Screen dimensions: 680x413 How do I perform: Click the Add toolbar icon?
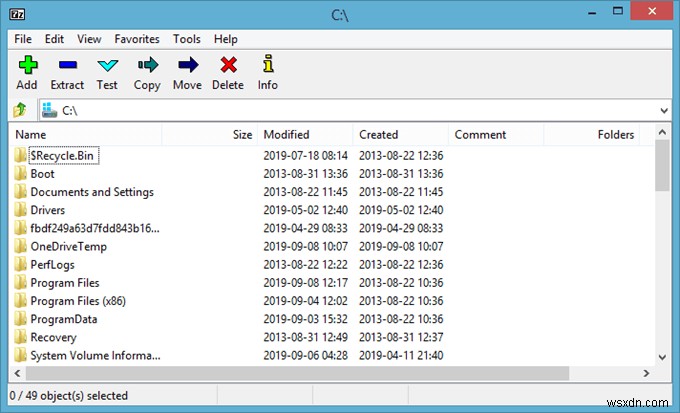(28, 65)
